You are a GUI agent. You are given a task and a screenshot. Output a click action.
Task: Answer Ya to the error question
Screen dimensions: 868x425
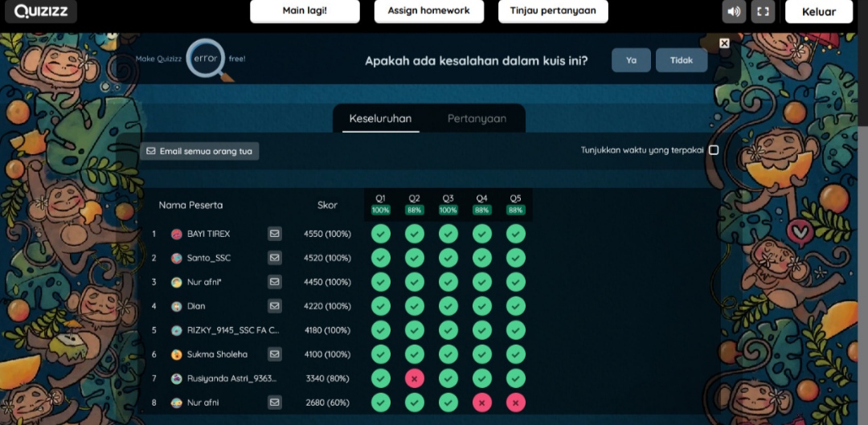click(x=631, y=60)
